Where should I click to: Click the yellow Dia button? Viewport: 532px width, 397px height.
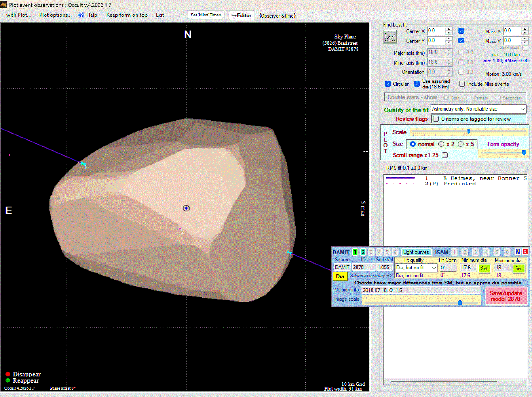(340, 276)
